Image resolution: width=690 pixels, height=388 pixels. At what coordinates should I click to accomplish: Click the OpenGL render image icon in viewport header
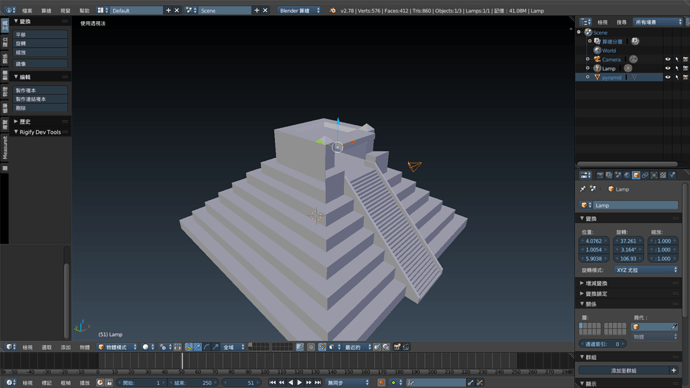click(x=397, y=347)
